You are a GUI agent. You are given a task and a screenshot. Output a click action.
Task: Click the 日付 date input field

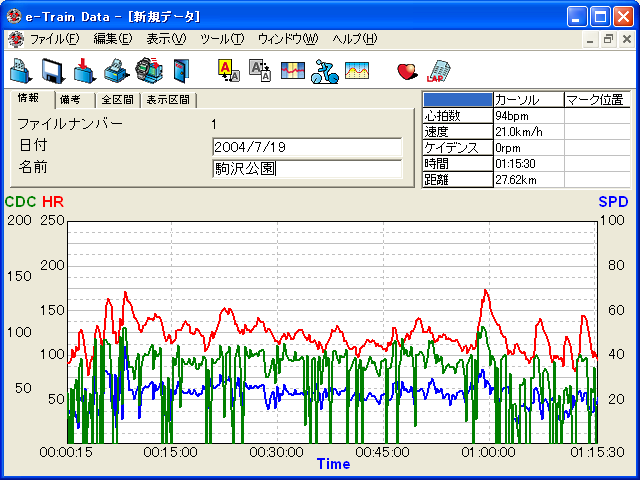(x=307, y=147)
